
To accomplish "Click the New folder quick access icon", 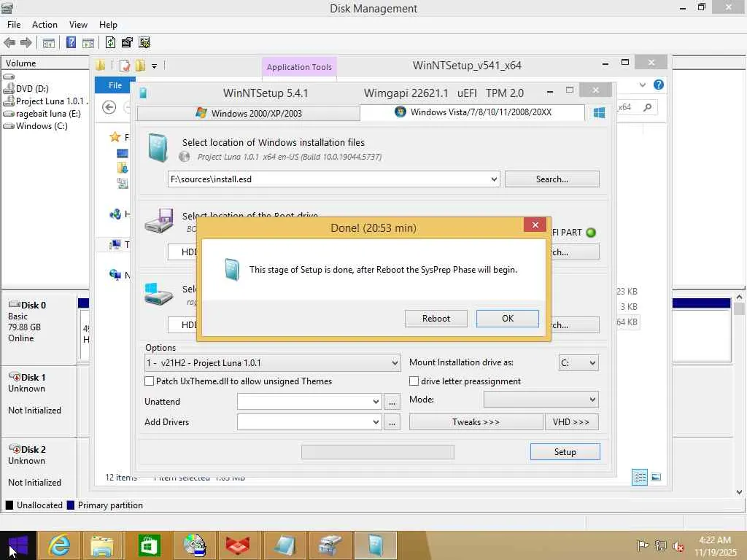I will click(140, 66).
